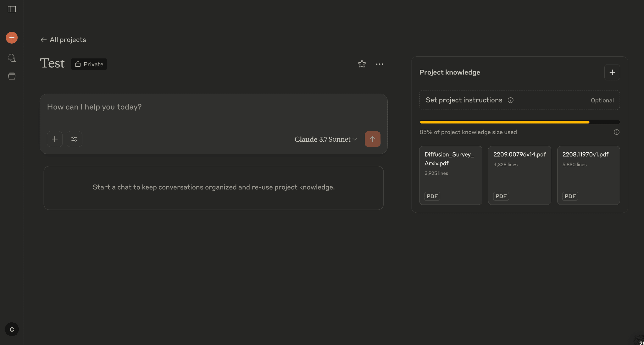Click the Private visibility badge
Viewport: 644px width, 345px height.
(89, 64)
